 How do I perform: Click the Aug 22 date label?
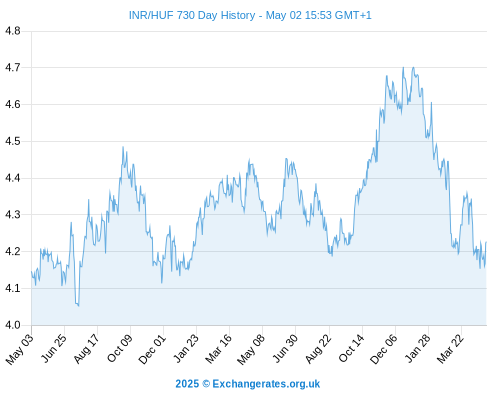click(x=318, y=348)
